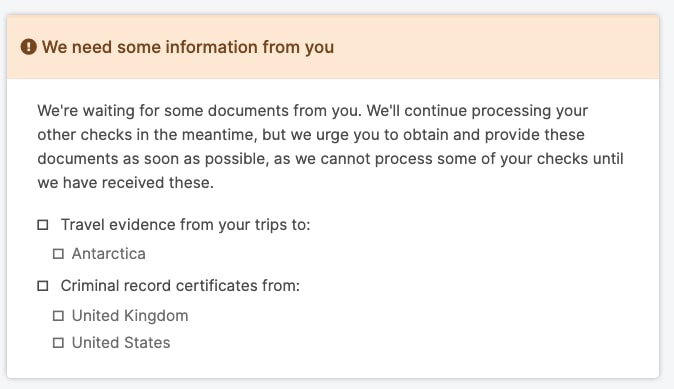This screenshot has height=389, width=674.
Task: Click the United Kingdom label text
Action: (130, 316)
